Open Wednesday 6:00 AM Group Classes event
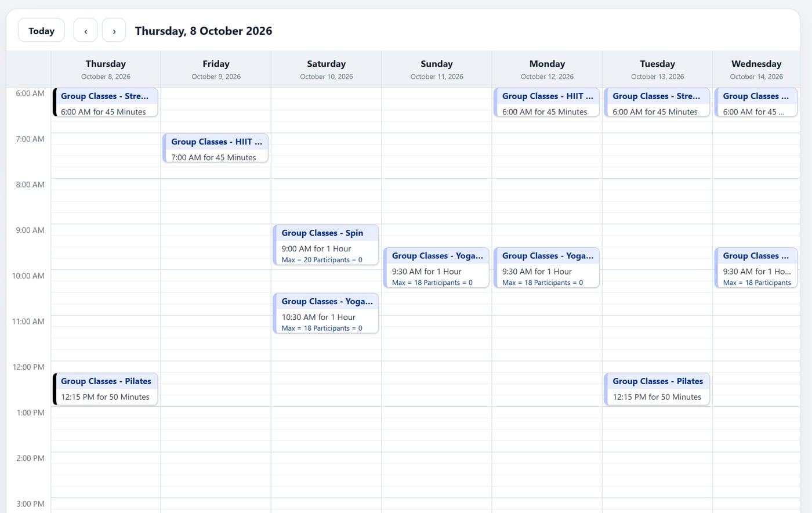Image resolution: width=812 pixels, height=513 pixels. 756,103
